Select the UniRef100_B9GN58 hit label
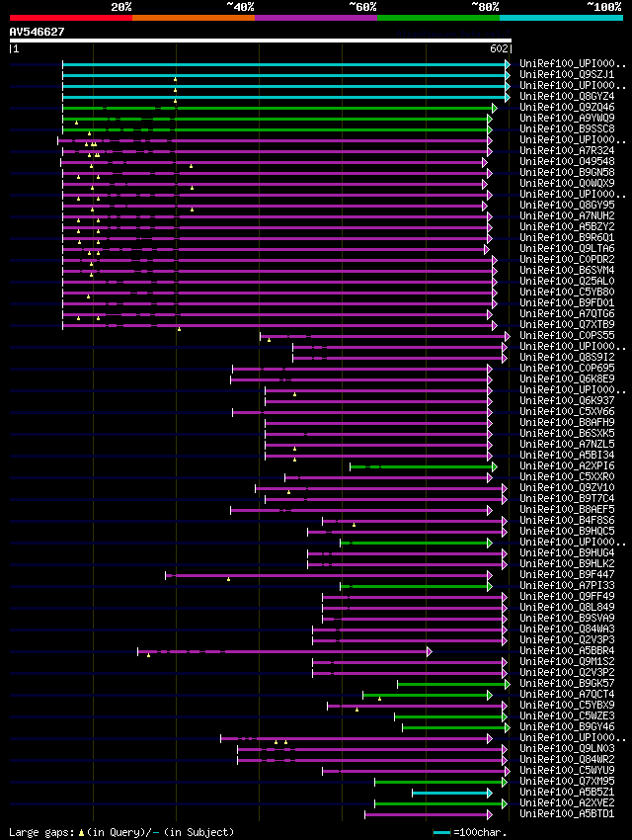 coord(567,173)
